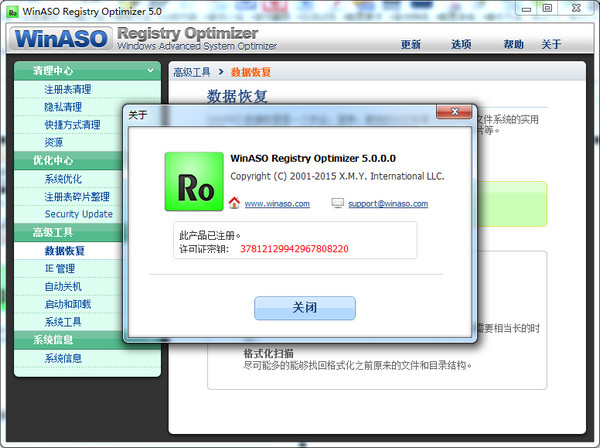Open the 选项 menu
This screenshot has width=600, height=448.
(x=461, y=44)
